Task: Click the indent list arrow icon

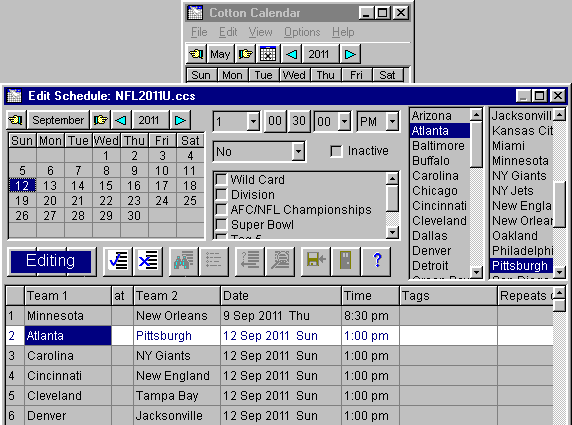Action: [x=250, y=261]
